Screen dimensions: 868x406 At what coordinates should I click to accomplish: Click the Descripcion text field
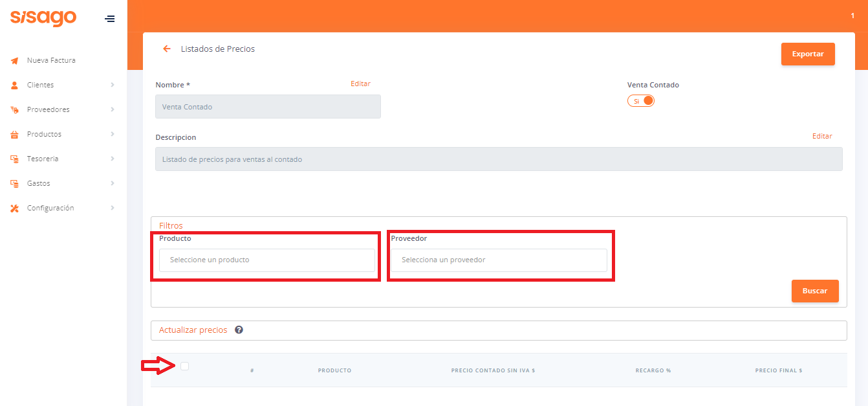(x=498, y=159)
